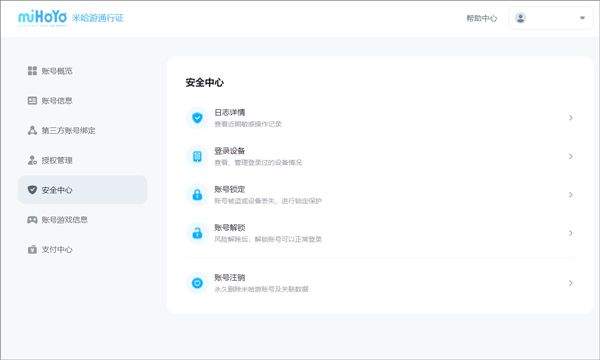Click description text under 登录设备
600x360 pixels.
coord(258,163)
